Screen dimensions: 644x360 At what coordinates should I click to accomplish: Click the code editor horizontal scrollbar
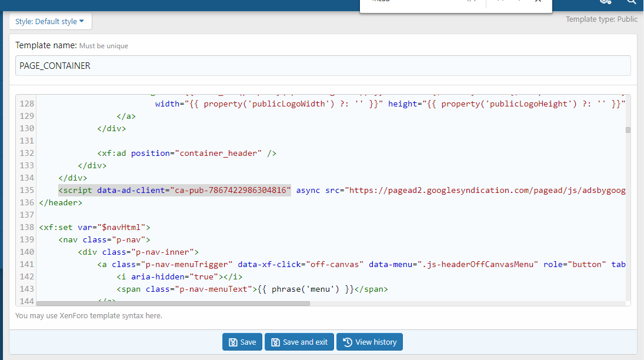[173, 304]
